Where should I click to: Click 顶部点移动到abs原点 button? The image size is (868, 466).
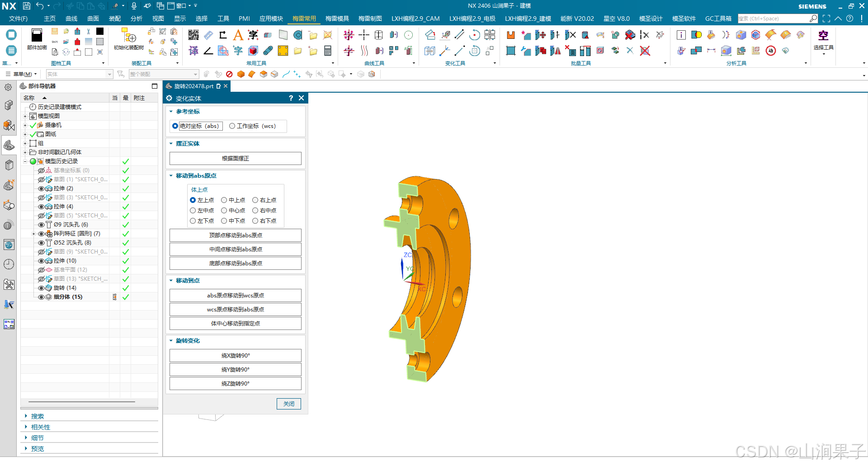236,235
